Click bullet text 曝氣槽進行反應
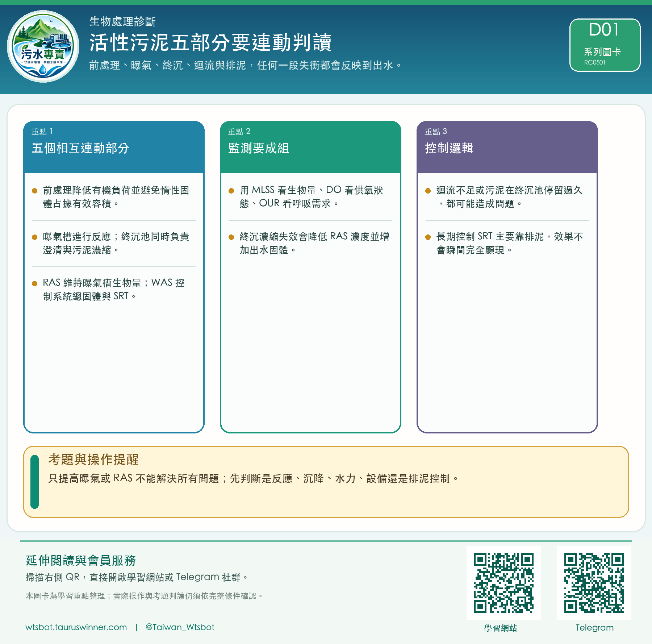The image size is (652, 644). pos(116,243)
